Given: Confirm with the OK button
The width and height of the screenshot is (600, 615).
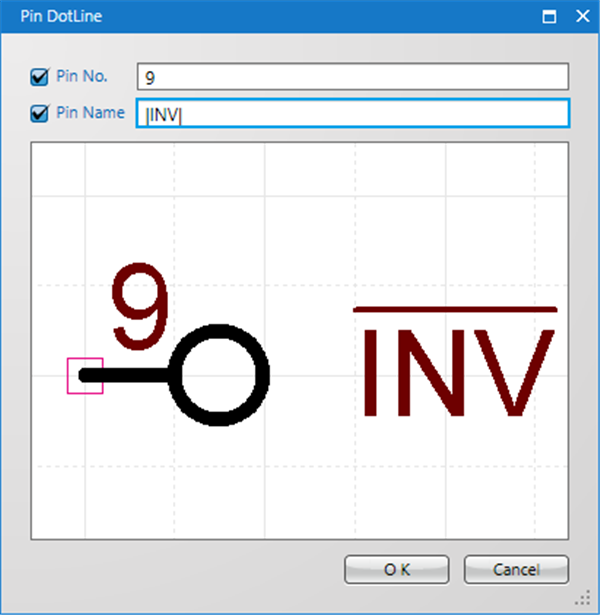Looking at the screenshot, I should (396, 569).
